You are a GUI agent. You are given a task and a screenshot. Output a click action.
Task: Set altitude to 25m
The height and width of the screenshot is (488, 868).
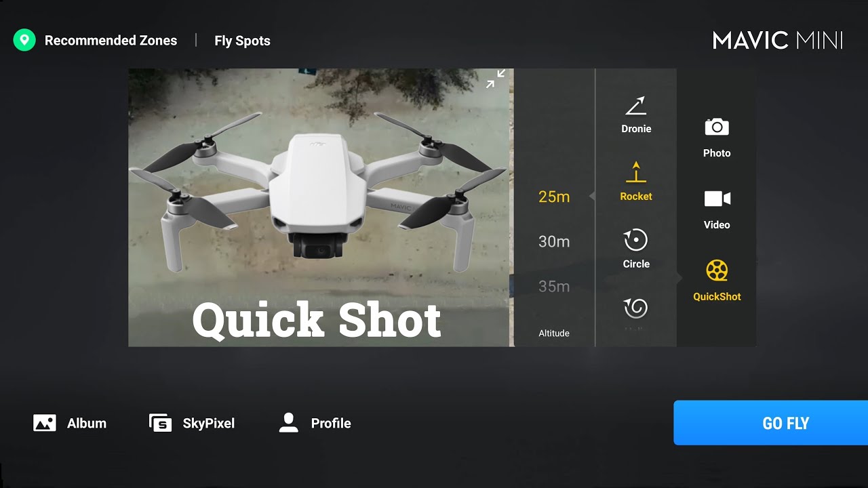pyautogui.click(x=554, y=197)
